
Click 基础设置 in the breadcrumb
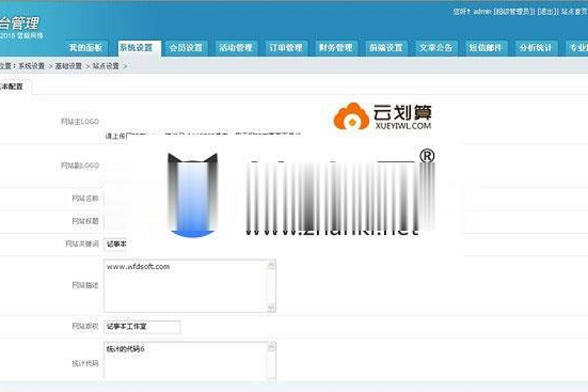tap(68, 66)
